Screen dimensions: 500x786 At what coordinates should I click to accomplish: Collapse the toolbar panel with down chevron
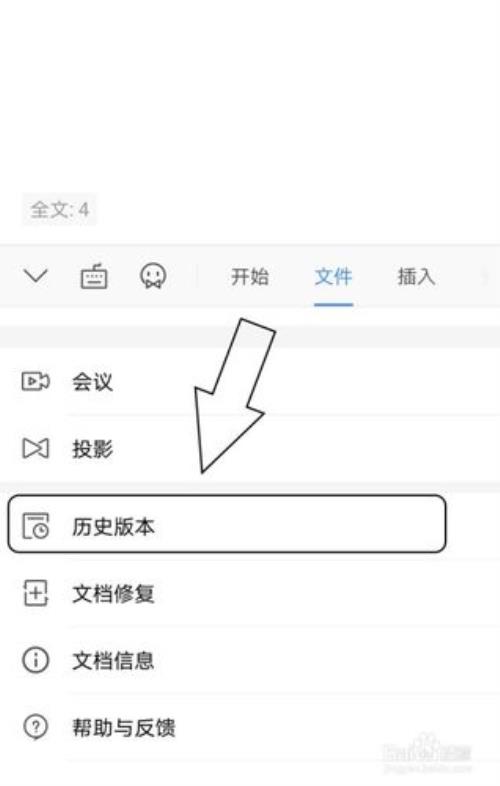pos(36,275)
